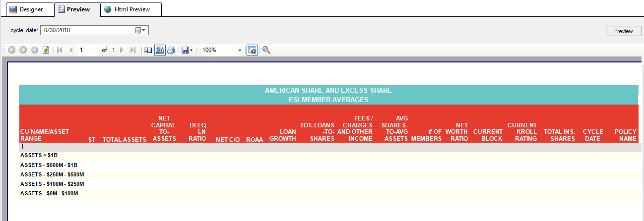644x221 pixels.
Task: Click the Export save icon
Action: coord(185,50)
